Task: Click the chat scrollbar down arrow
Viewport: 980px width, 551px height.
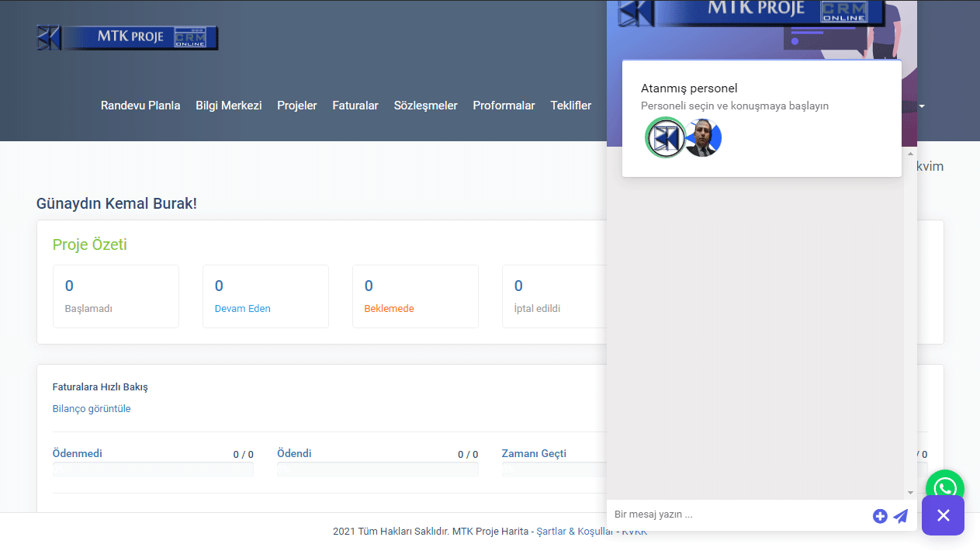Action: (910, 493)
